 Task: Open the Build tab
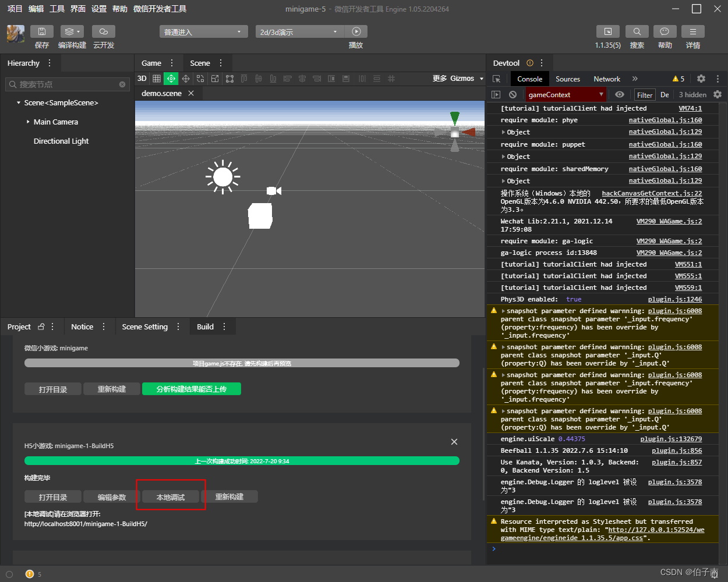click(x=205, y=327)
